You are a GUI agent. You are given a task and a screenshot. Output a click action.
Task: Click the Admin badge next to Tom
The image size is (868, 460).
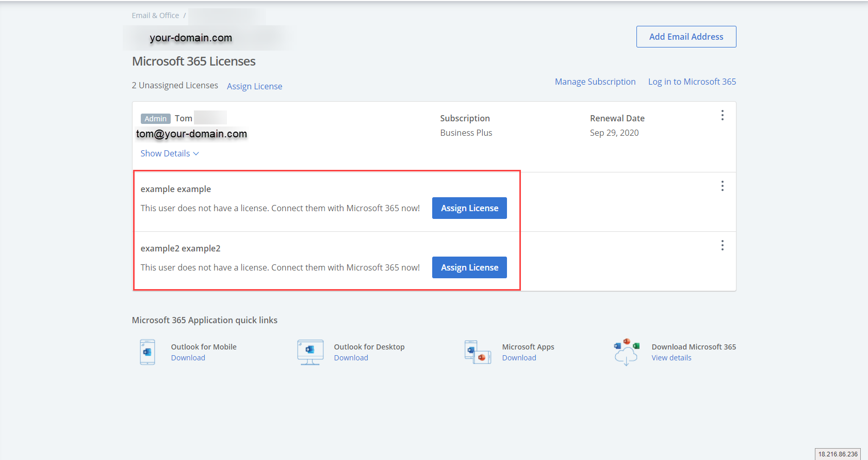pos(155,119)
